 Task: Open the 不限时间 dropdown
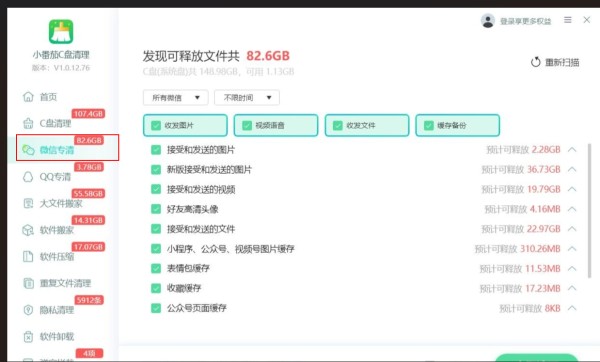[x=247, y=98]
